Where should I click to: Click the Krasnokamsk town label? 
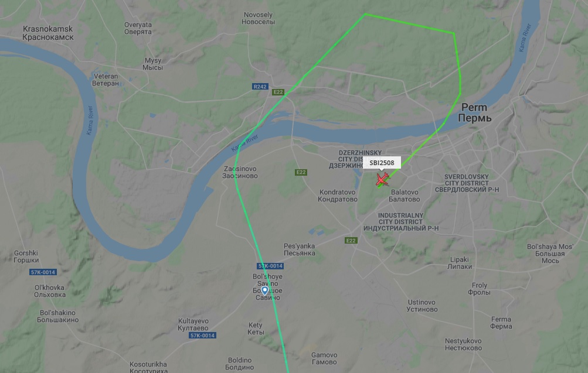[x=48, y=33]
